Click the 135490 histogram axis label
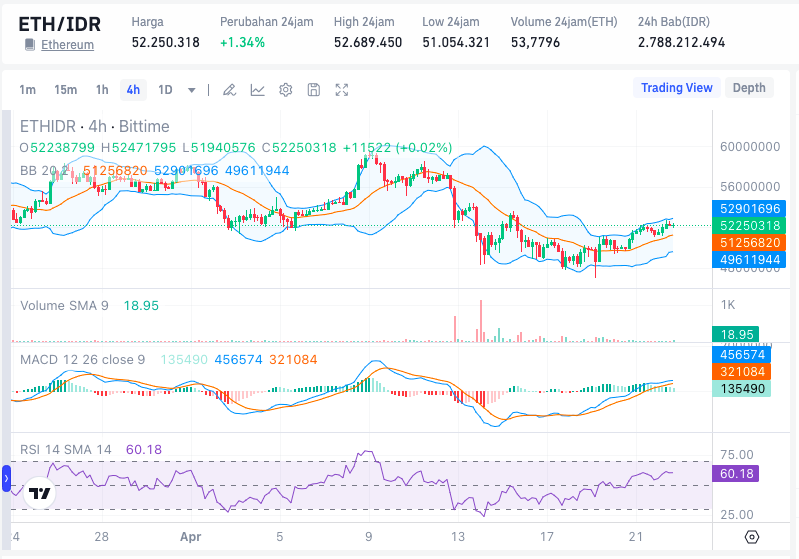799x559 pixels. pos(742,389)
